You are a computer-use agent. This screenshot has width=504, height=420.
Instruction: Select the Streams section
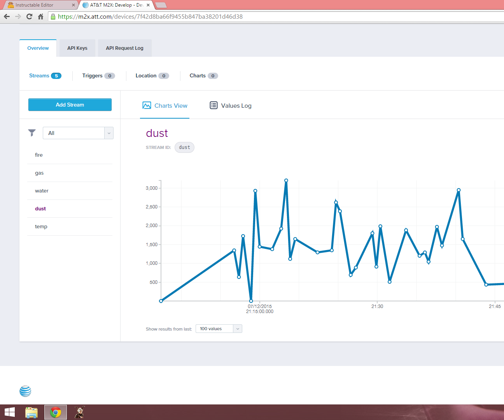click(x=45, y=76)
